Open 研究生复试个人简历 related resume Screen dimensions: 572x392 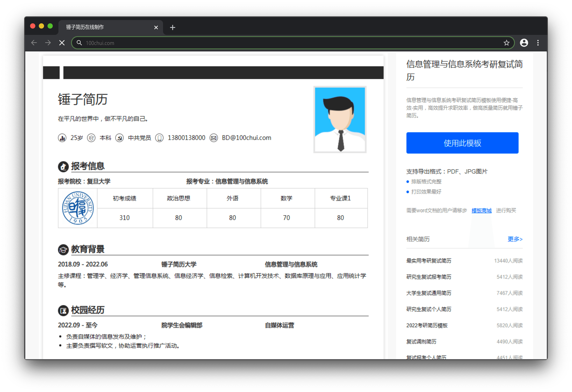[x=429, y=309]
